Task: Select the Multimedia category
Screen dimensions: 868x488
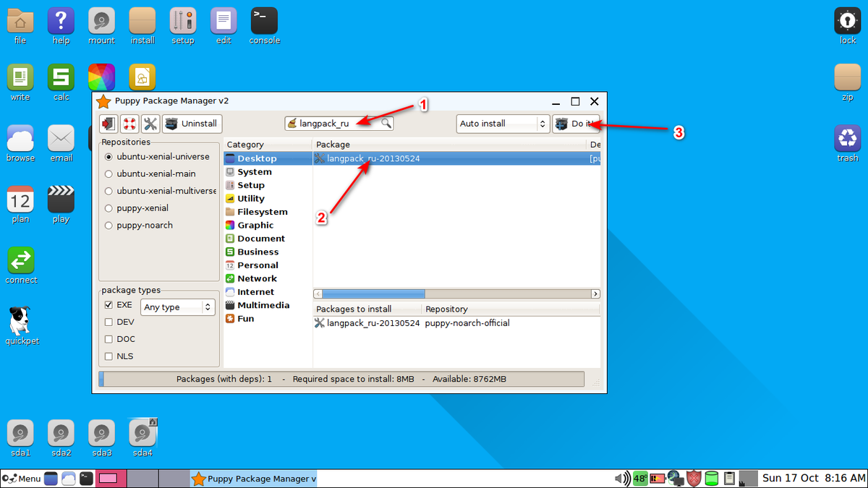Action: pyautogui.click(x=268, y=305)
